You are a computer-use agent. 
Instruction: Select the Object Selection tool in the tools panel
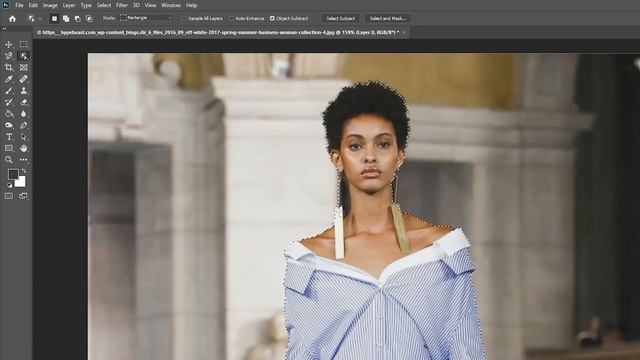tap(24, 56)
